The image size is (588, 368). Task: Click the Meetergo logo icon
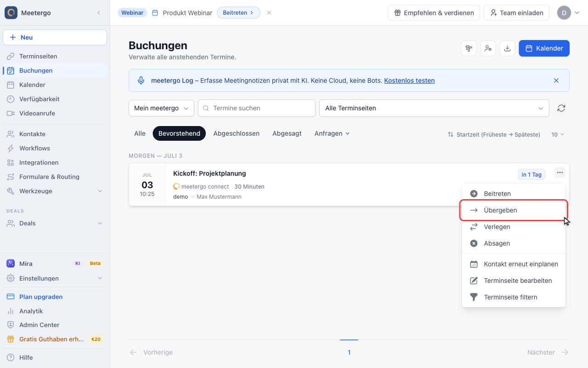pyautogui.click(x=11, y=12)
